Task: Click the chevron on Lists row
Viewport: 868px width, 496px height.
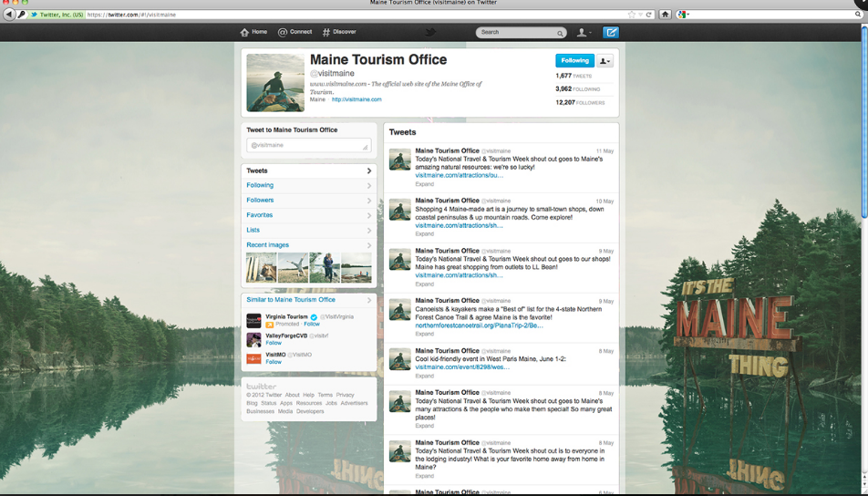Action: coord(369,231)
